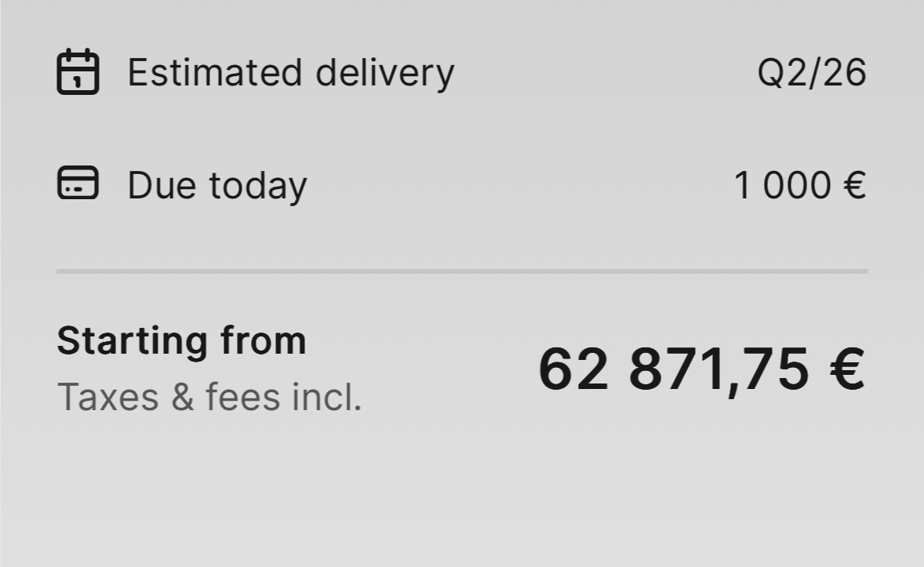Select the Q2/26 delivery estimate value
Screen dimensions: 924x567
click(811, 73)
